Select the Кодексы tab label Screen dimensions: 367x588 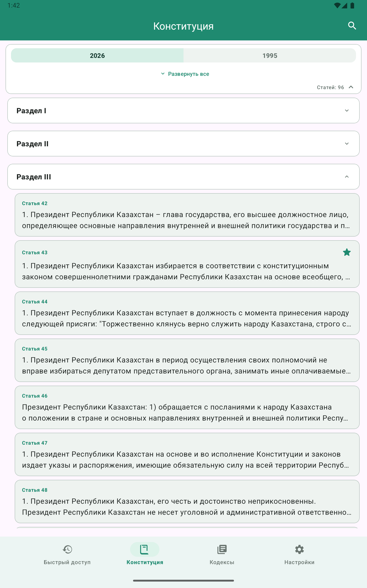[x=222, y=562]
